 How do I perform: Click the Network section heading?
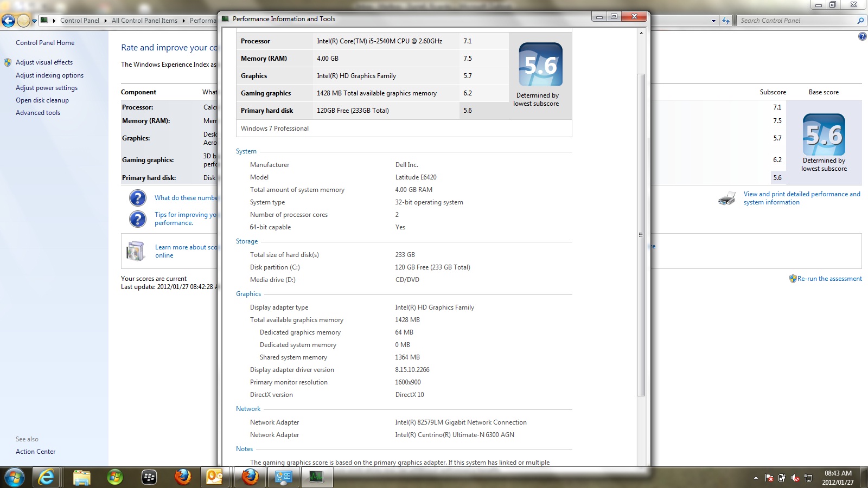(248, 409)
